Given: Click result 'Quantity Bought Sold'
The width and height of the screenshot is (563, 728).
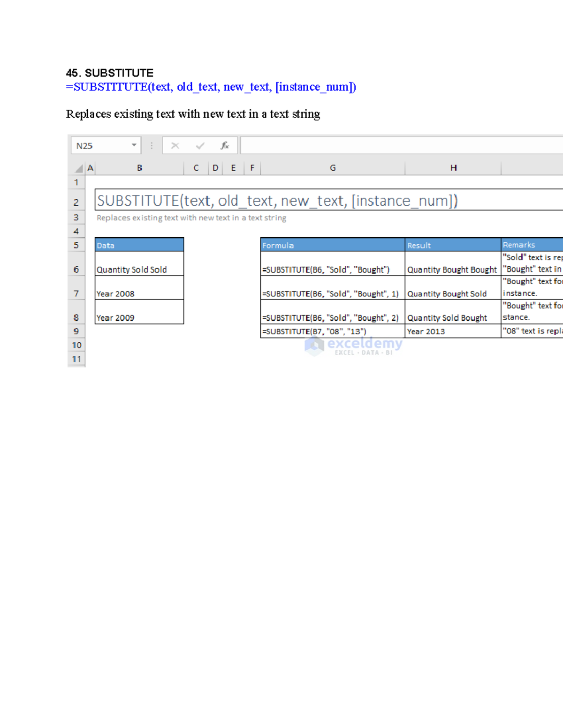Looking at the screenshot, I should pos(453,288).
